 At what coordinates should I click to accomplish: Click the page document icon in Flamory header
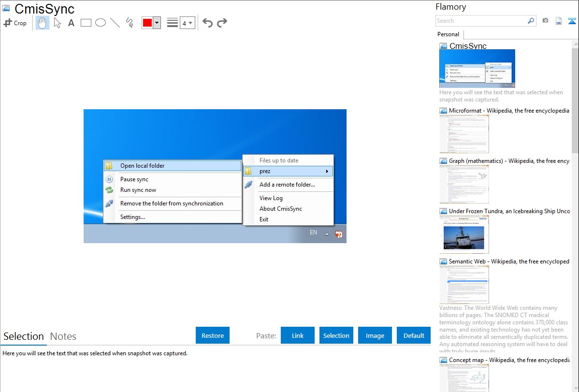[559, 21]
